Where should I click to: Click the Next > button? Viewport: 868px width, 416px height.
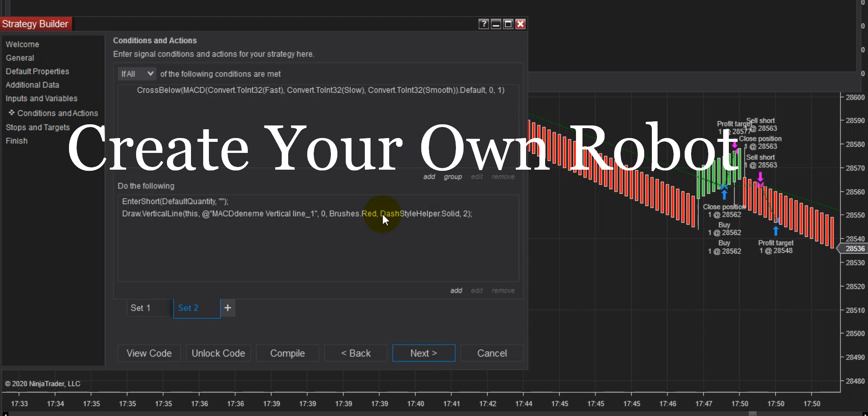point(424,353)
